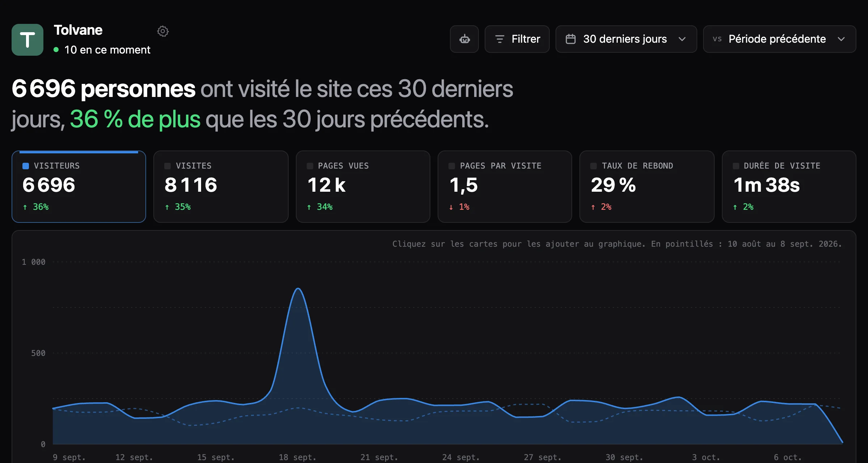Click the green live visitors dot

(56, 50)
